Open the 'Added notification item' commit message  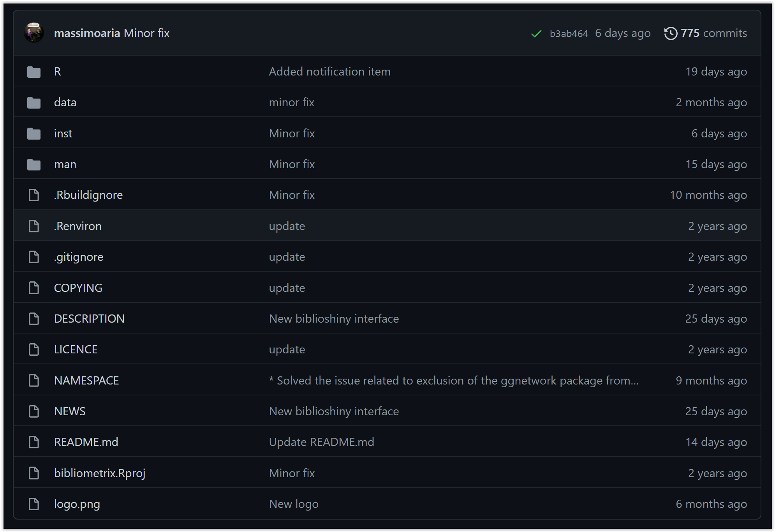pos(329,72)
